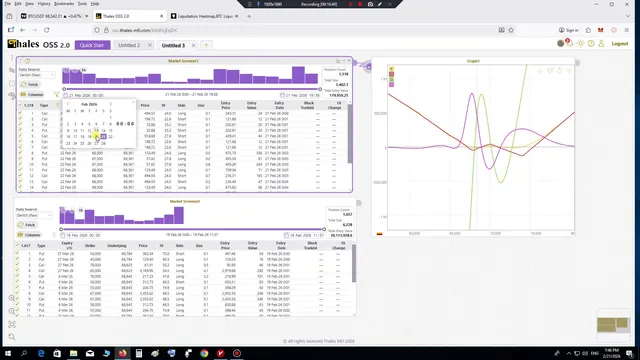Open the help question mark icon

coord(591,44)
